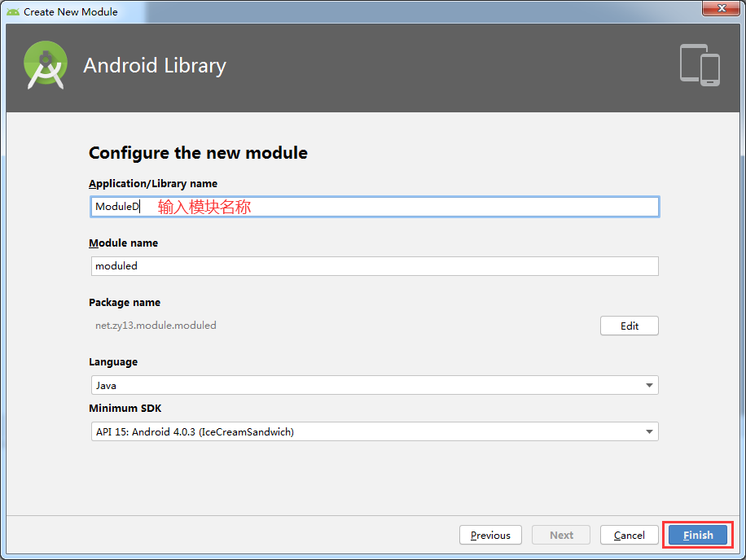
Task: Click the Language label
Action: pos(113,362)
